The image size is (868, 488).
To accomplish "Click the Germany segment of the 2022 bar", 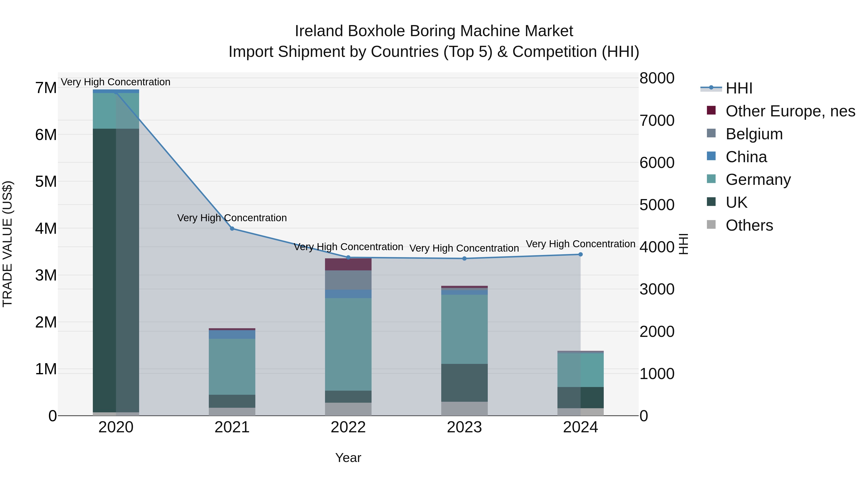I will click(348, 344).
